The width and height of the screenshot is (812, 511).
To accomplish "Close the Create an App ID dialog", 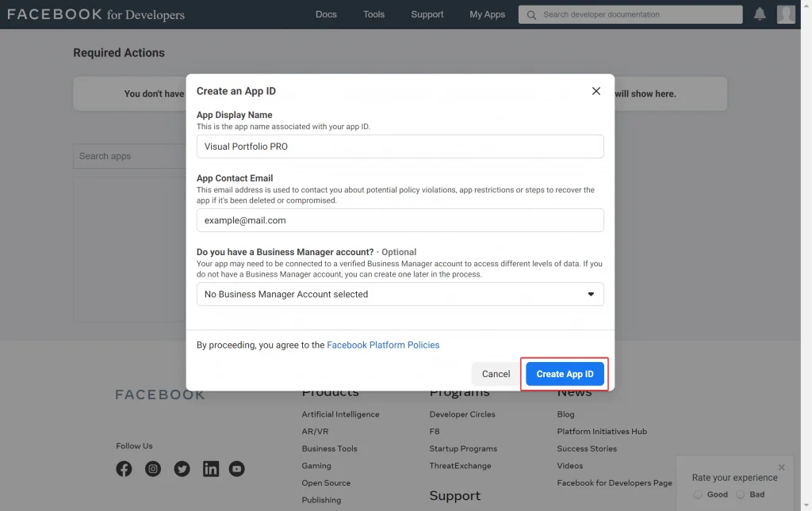I will point(596,91).
